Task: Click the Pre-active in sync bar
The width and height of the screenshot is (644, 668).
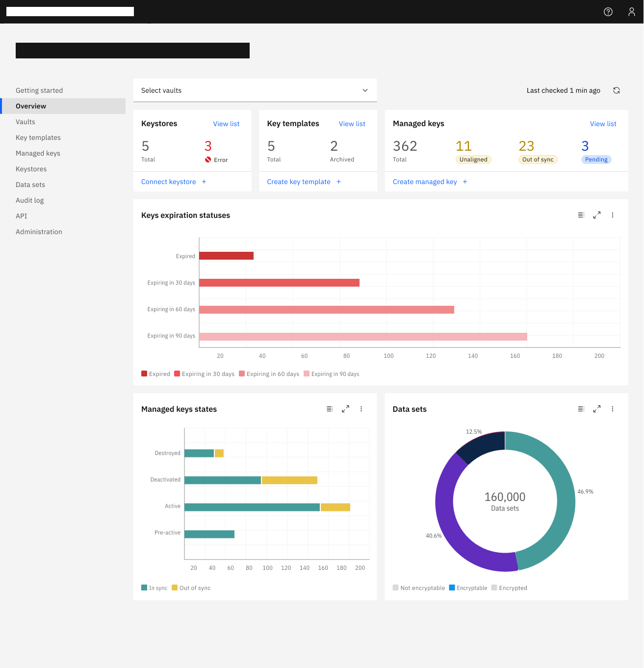Action: pyautogui.click(x=209, y=534)
